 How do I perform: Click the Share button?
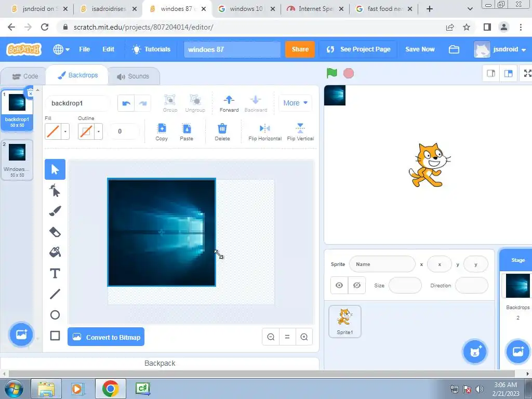(x=300, y=49)
